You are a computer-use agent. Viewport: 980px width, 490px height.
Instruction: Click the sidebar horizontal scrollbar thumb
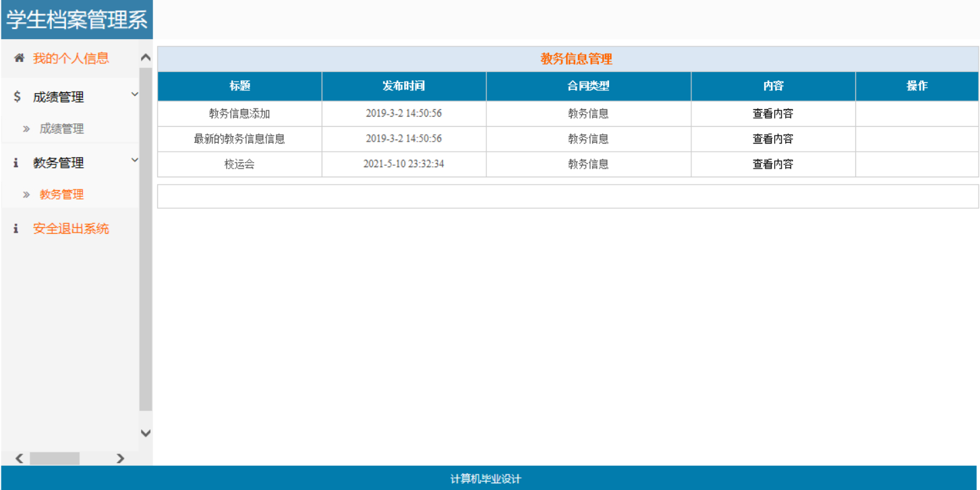tap(55, 458)
